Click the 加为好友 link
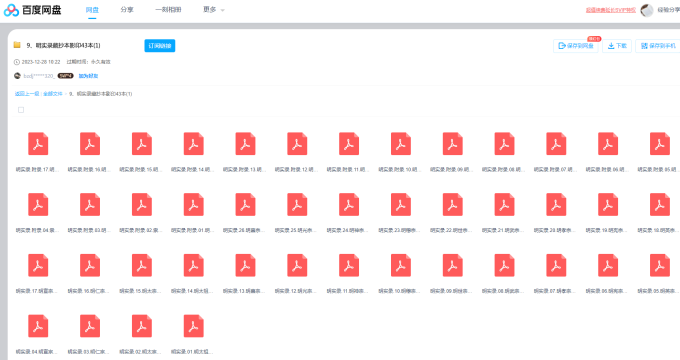This screenshot has width=680, height=360. [x=88, y=76]
